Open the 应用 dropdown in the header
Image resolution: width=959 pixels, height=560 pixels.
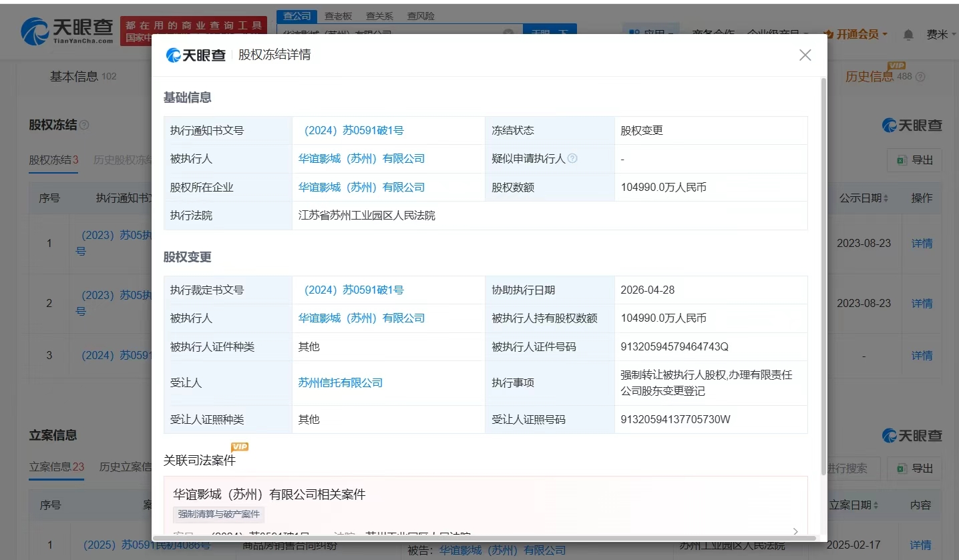(x=650, y=34)
